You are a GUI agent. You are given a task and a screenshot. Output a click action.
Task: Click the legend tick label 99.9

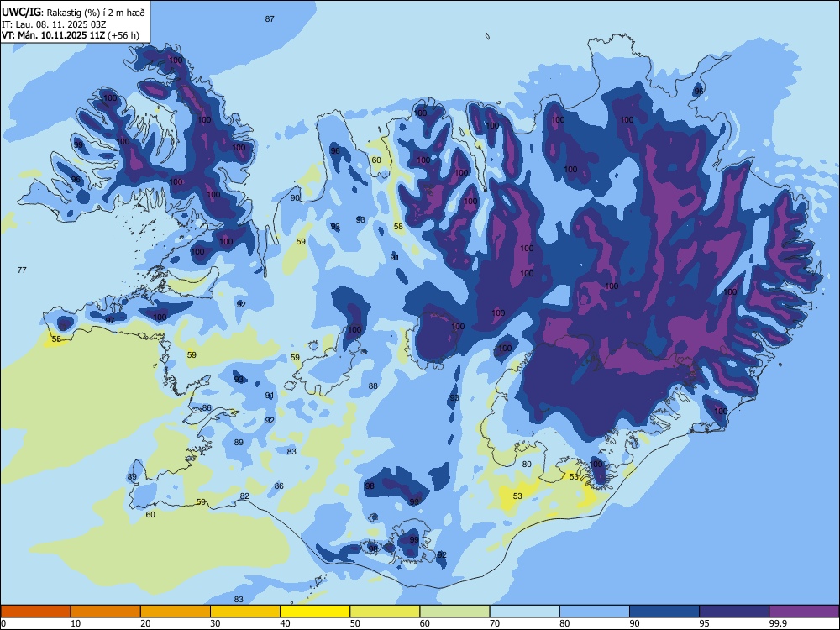[x=778, y=623]
